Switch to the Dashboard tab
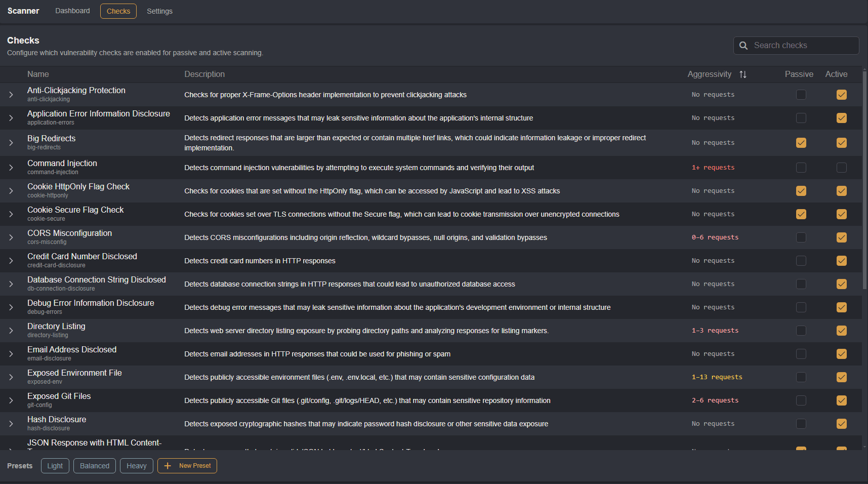Image resolution: width=868 pixels, height=484 pixels. 72,11
